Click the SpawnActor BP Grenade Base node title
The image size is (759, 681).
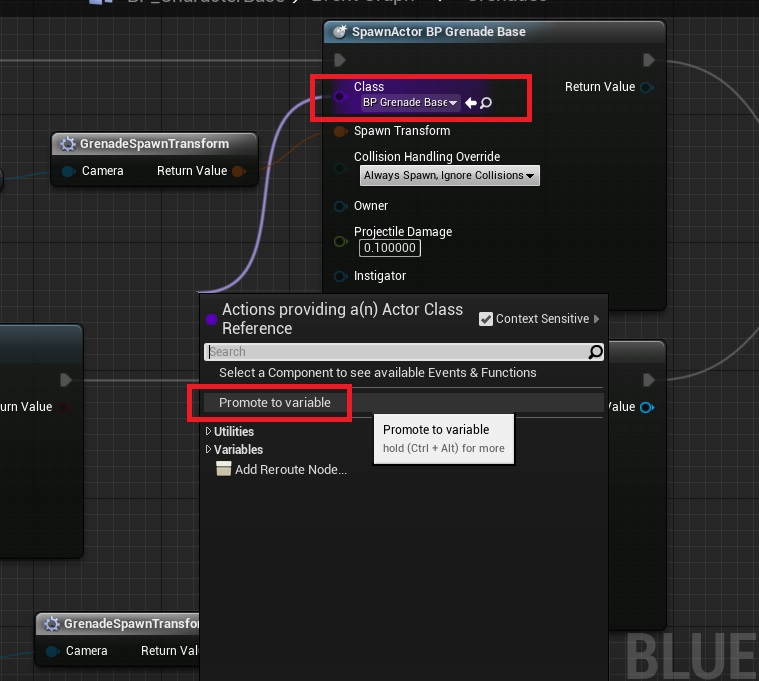coord(438,32)
